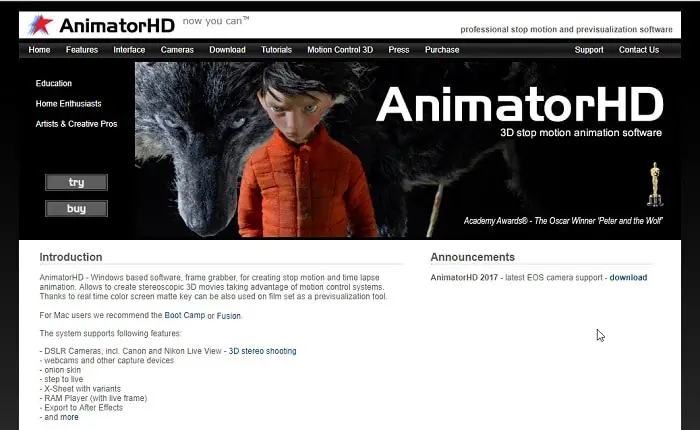Click the buy button
The image size is (700, 430).
(76, 209)
